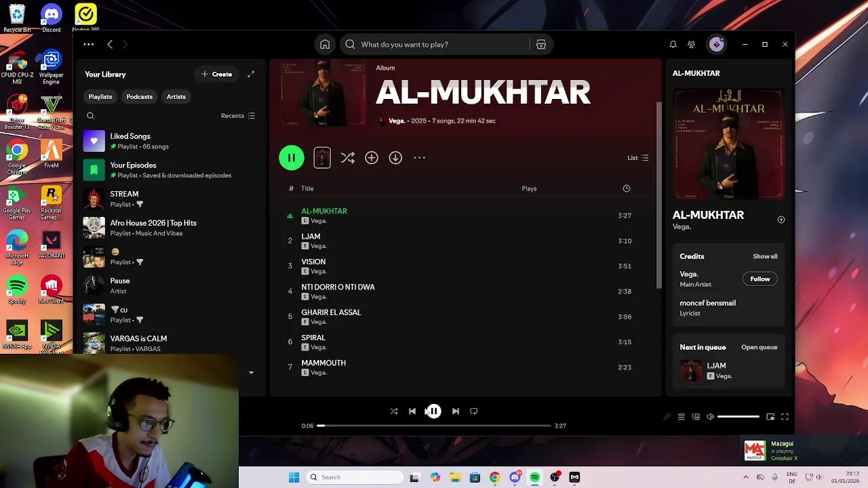Open the play queue icon in player bar
This screenshot has height=488, width=868.
click(x=682, y=417)
